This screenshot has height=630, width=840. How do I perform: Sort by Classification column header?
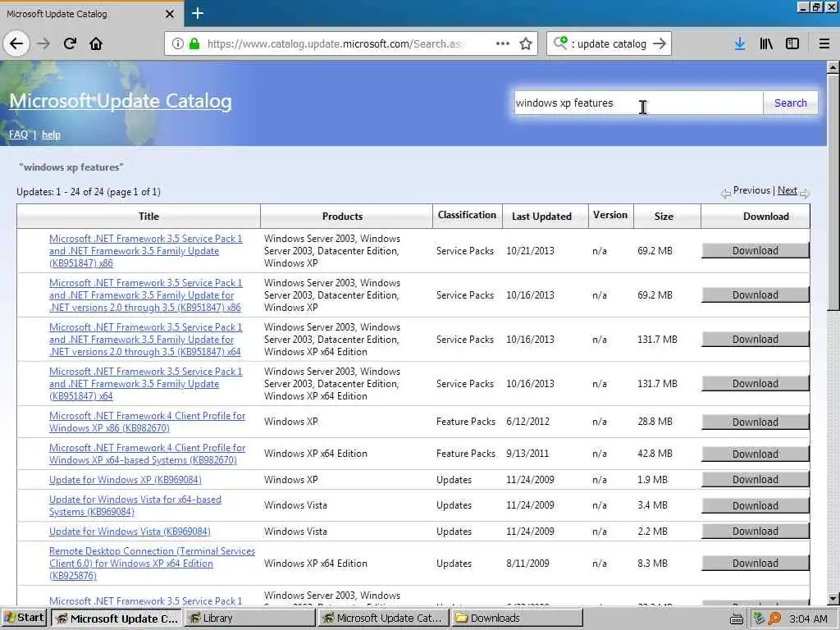pyautogui.click(x=467, y=215)
